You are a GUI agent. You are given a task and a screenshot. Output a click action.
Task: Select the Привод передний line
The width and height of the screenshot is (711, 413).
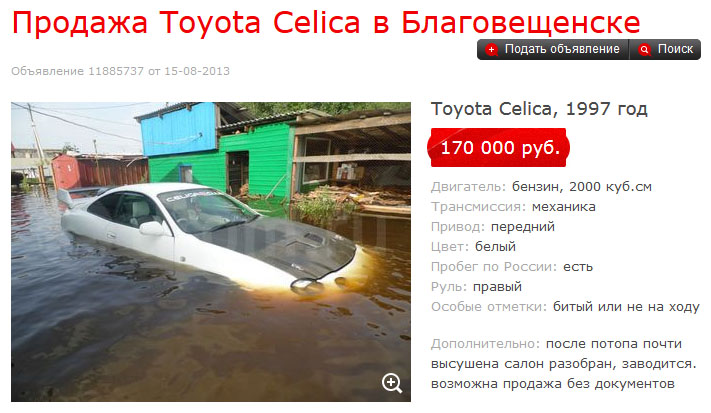[x=493, y=227]
